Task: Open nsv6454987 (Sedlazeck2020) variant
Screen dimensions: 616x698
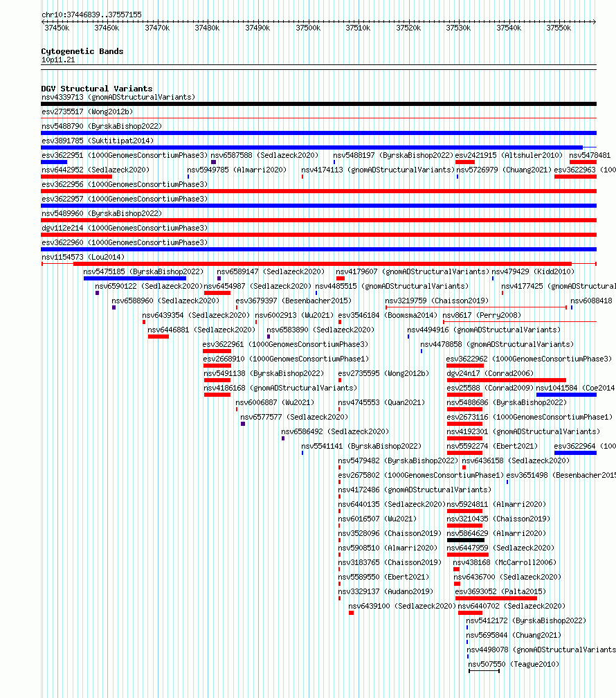Action: (257, 286)
